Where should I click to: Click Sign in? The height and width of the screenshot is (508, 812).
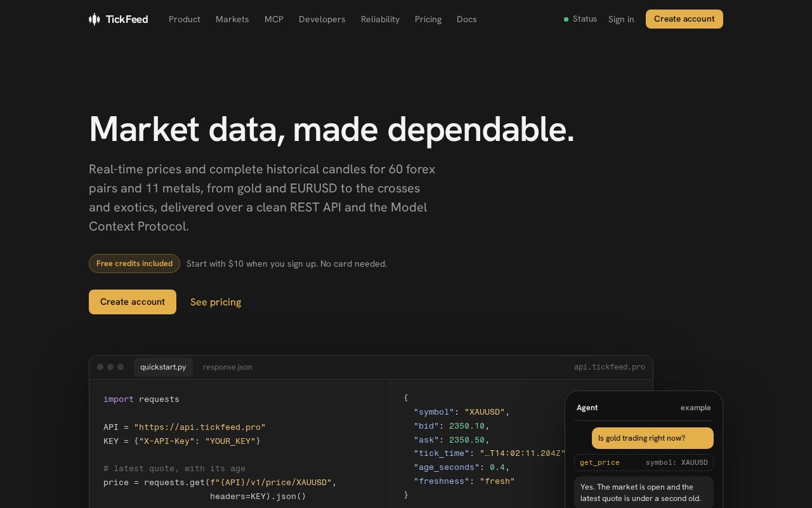pyautogui.click(x=621, y=19)
